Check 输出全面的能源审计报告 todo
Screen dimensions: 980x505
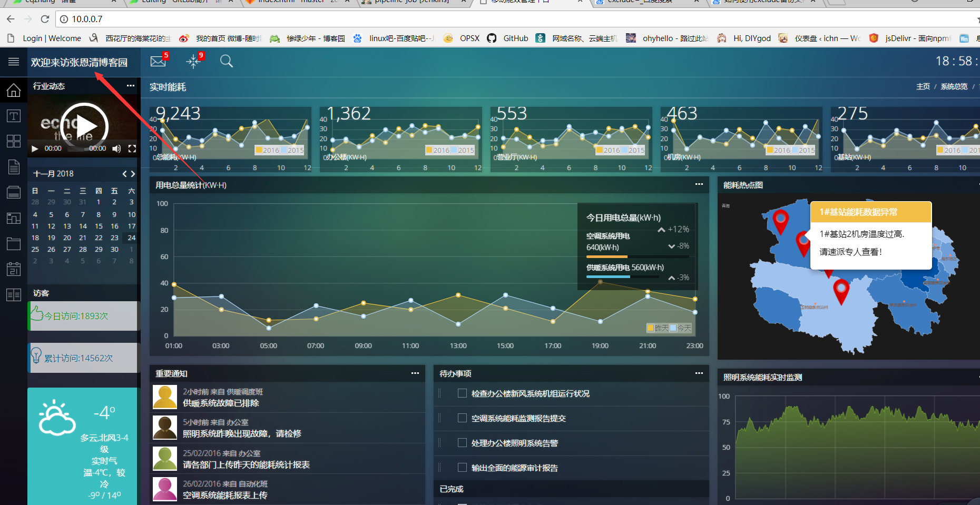click(462, 468)
